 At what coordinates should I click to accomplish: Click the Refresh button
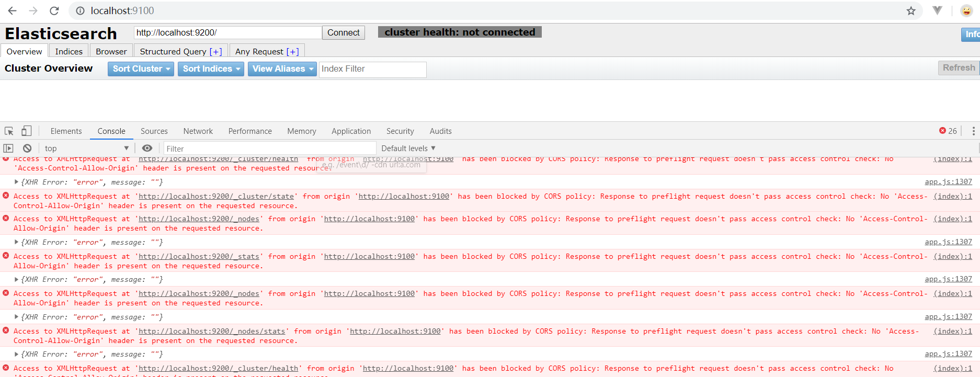pyautogui.click(x=959, y=68)
